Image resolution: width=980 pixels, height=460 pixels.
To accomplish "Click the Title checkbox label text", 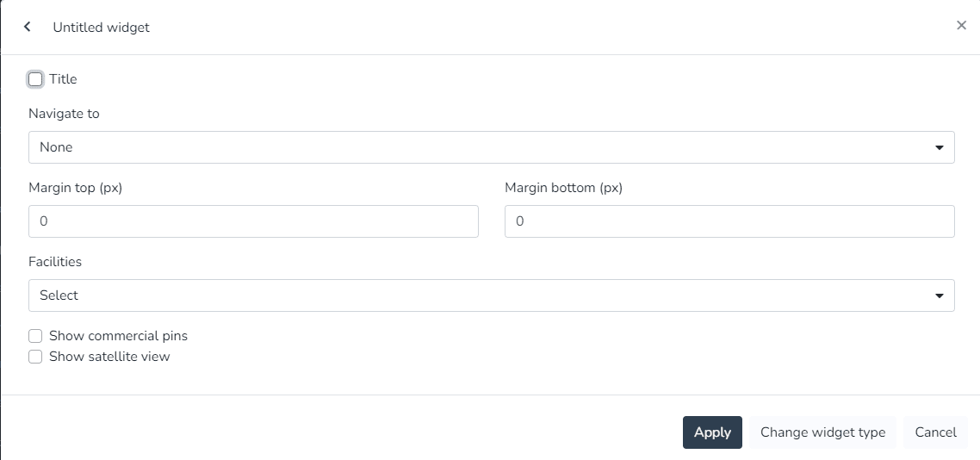I will (x=63, y=79).
